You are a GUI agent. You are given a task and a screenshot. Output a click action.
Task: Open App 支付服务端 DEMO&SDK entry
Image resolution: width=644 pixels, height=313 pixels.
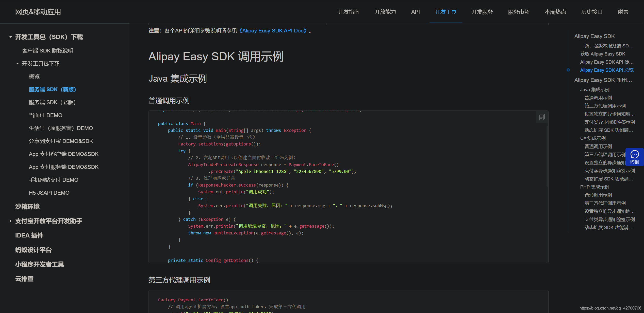63,167
